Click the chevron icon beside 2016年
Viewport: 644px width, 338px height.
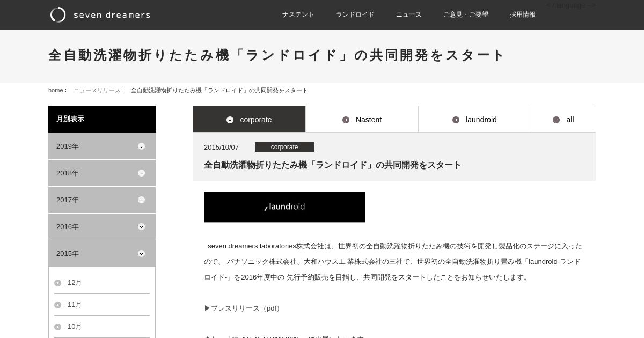141,226
